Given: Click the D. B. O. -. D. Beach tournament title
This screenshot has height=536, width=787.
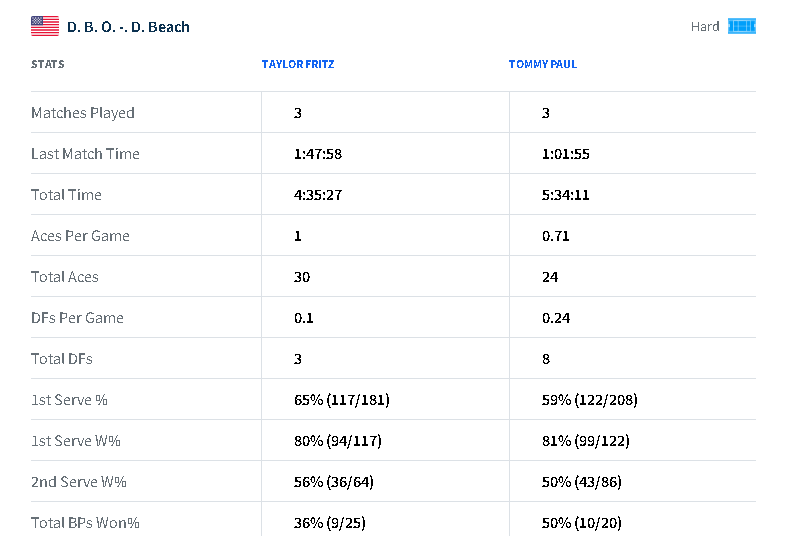Looking at the screenshot, I should coord(128,27).
